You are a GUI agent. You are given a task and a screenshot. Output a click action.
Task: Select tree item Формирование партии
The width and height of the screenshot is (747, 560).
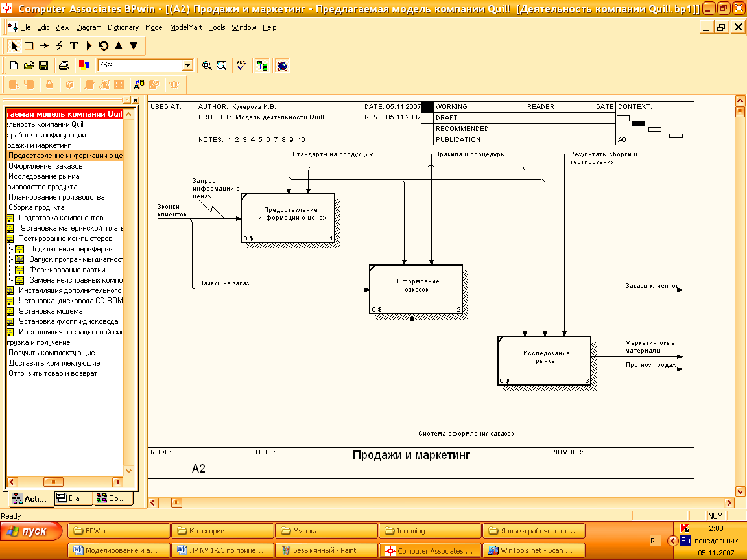click(67, 270)
